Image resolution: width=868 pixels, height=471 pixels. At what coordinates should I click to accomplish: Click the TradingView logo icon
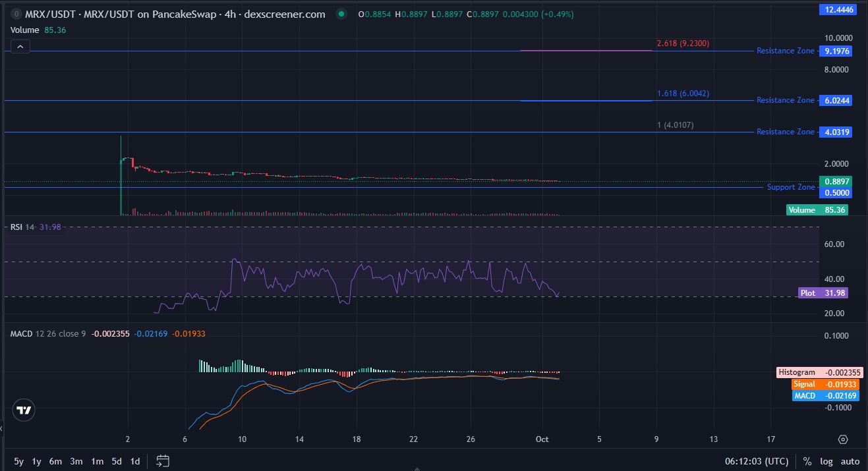point(24,410)
